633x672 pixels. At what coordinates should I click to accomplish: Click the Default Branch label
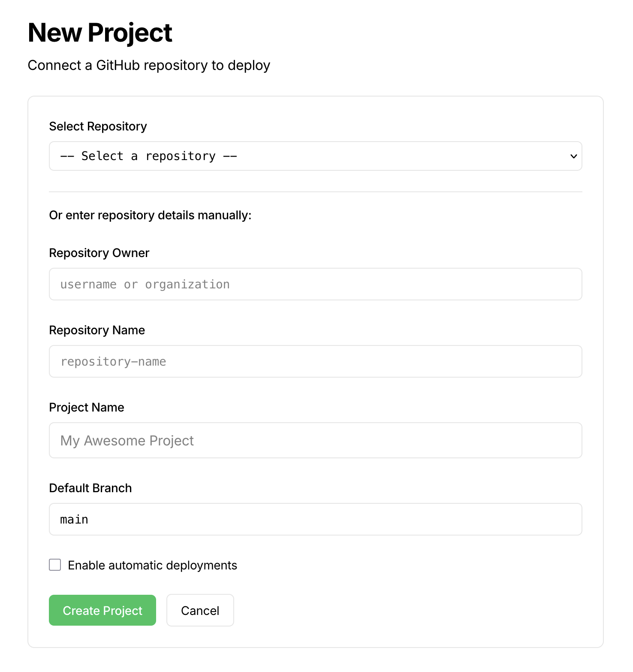coord(90,488)
